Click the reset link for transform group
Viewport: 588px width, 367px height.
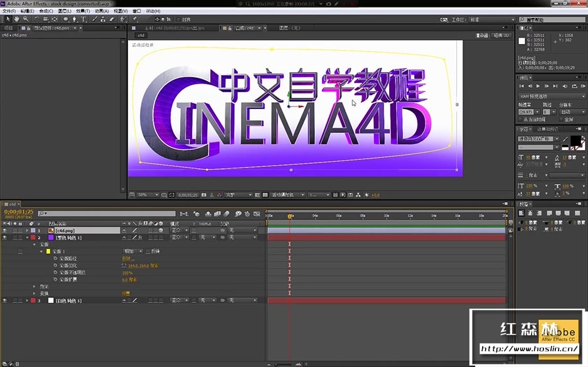[x=126, y=294]
